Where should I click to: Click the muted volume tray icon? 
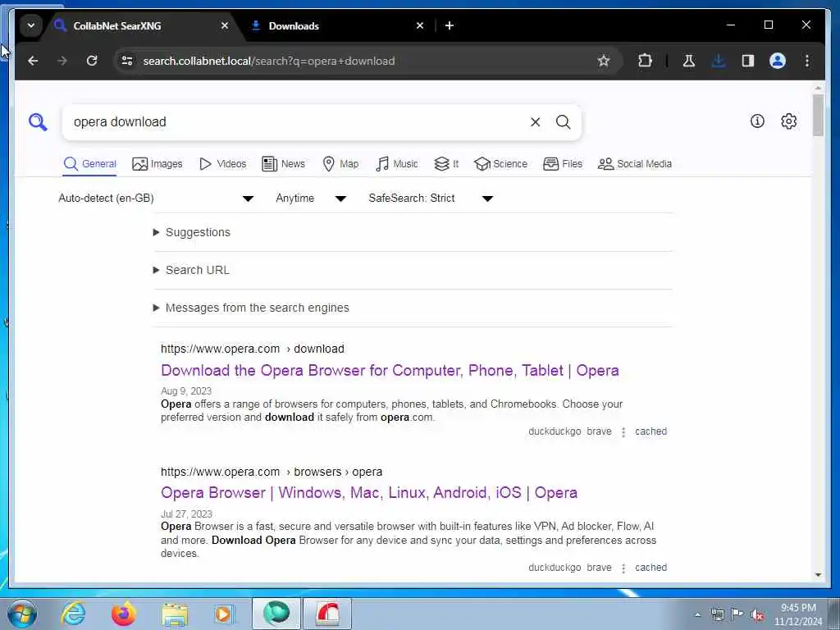click(x=756, y=614)
